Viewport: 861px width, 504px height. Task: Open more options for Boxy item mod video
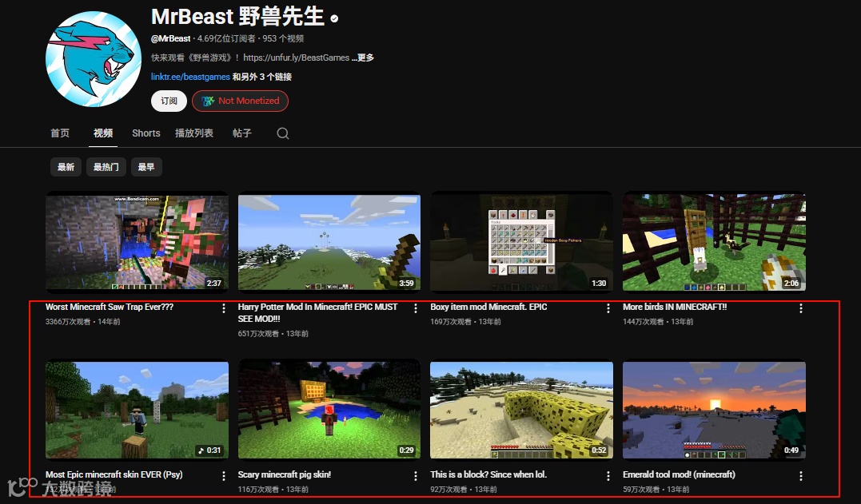point(608,308)
